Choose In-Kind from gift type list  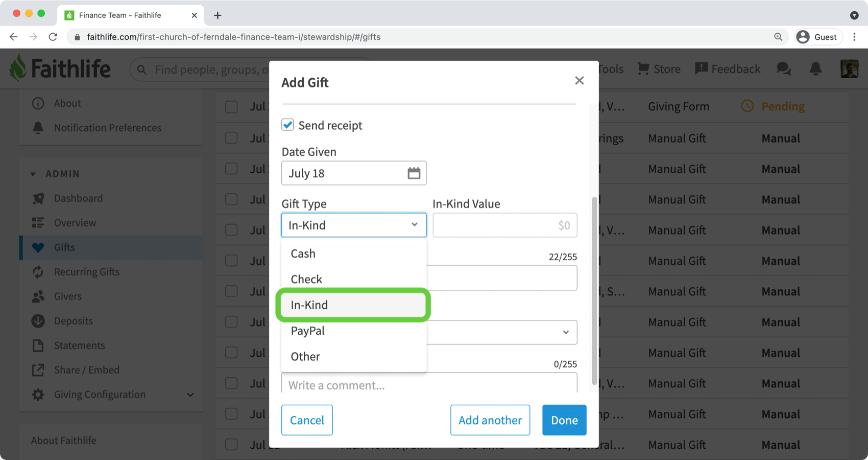pos(353,305)
